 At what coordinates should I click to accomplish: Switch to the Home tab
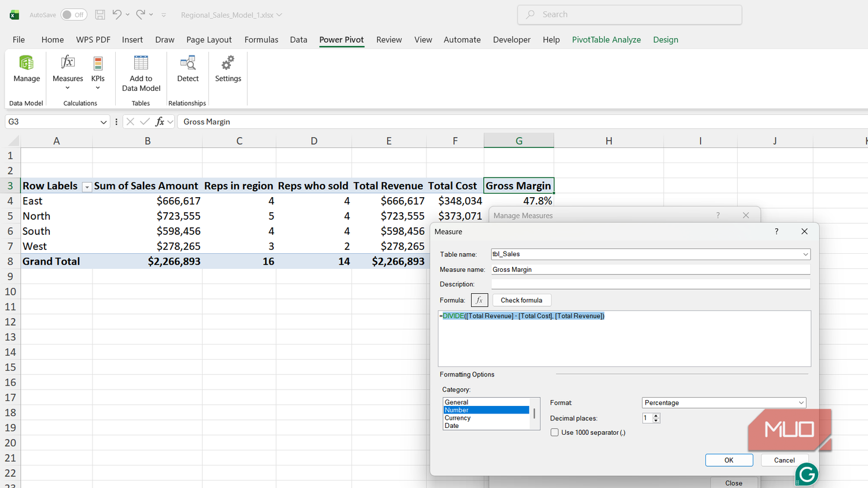click(x=53, y=40)
